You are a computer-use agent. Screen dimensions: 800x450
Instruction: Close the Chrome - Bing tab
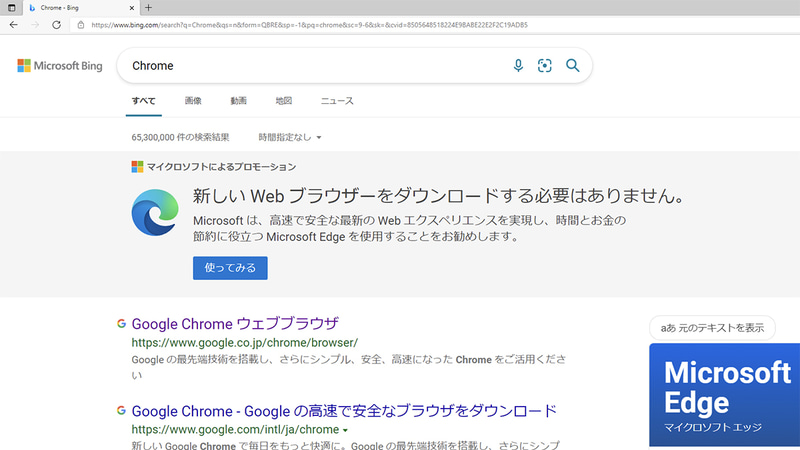(132, 8)
